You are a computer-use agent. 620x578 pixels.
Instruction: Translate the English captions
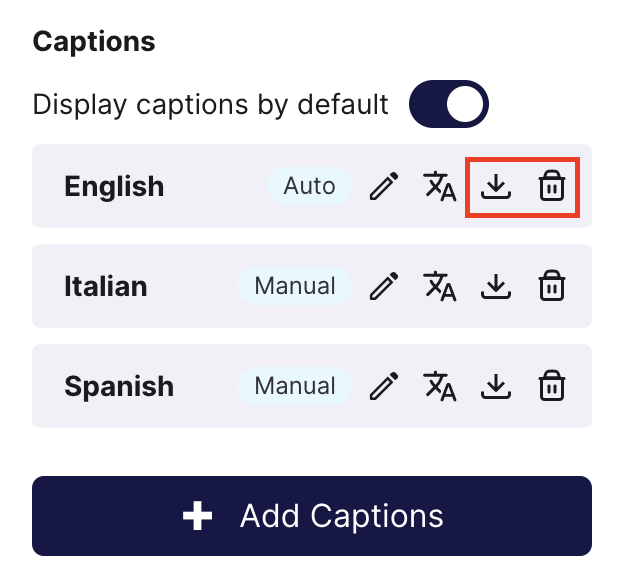pyautogui.click(x=440, y=186)
